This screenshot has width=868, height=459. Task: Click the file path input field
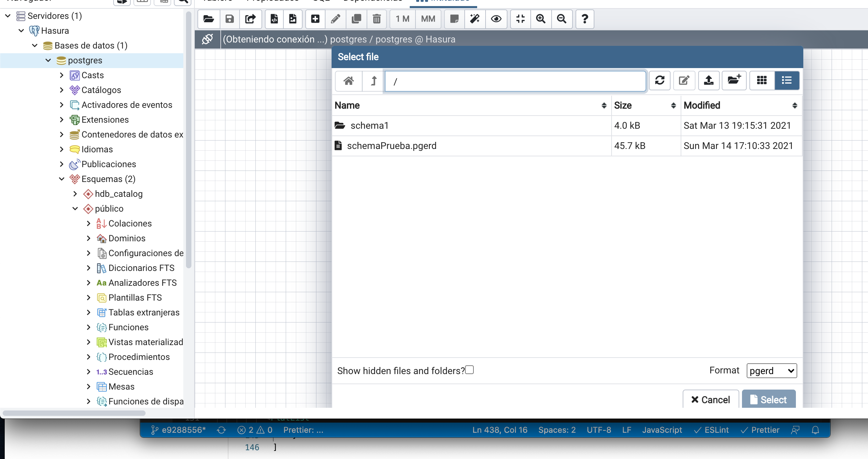(x=515, y=81)
